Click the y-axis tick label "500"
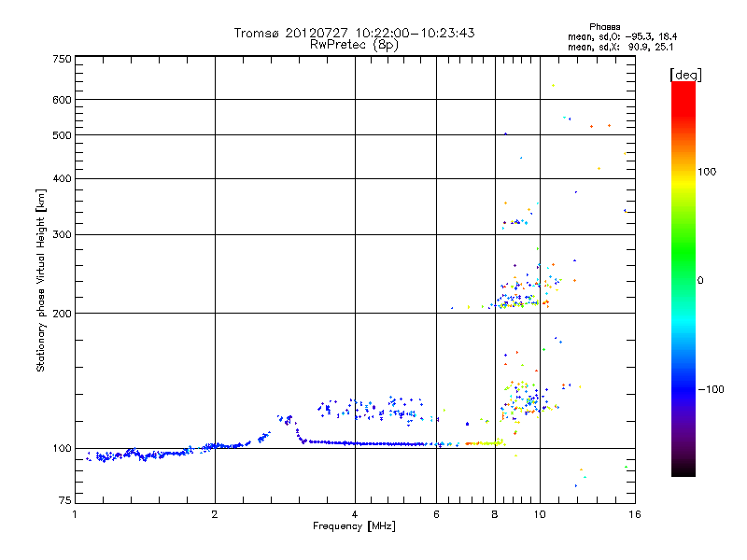The image size is (747, 560). 62,135
